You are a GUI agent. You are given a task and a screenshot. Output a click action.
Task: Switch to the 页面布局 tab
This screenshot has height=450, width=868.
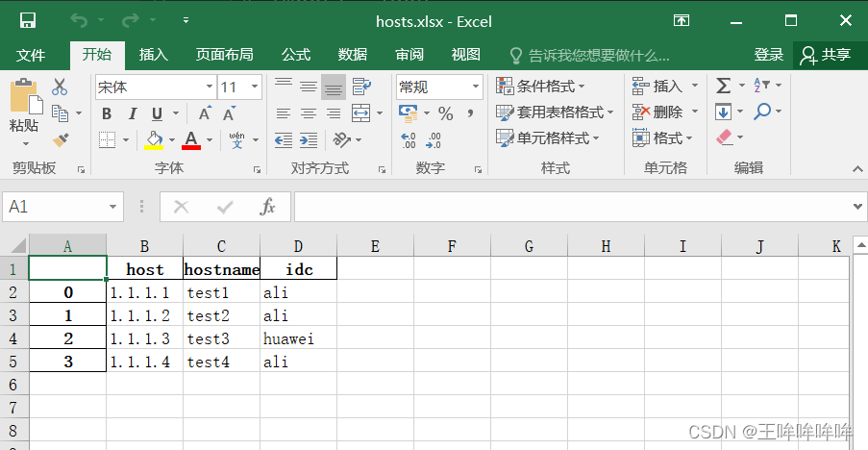224,54
